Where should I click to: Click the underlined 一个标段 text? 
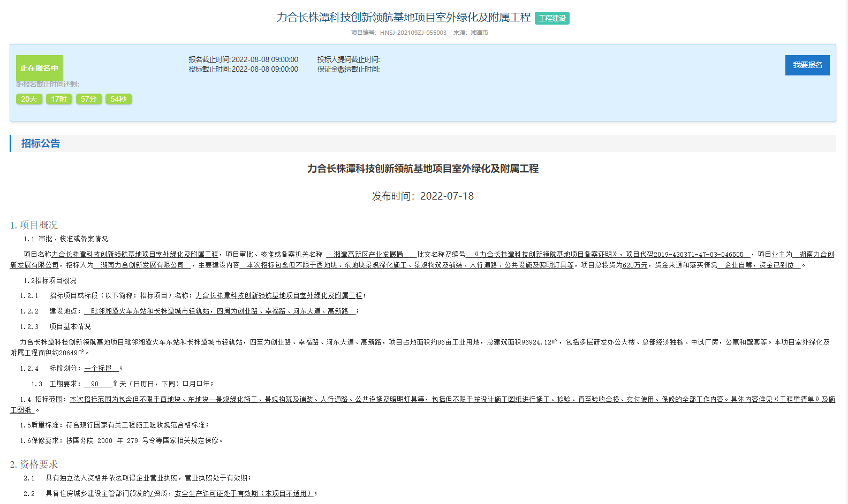point(99,369)
